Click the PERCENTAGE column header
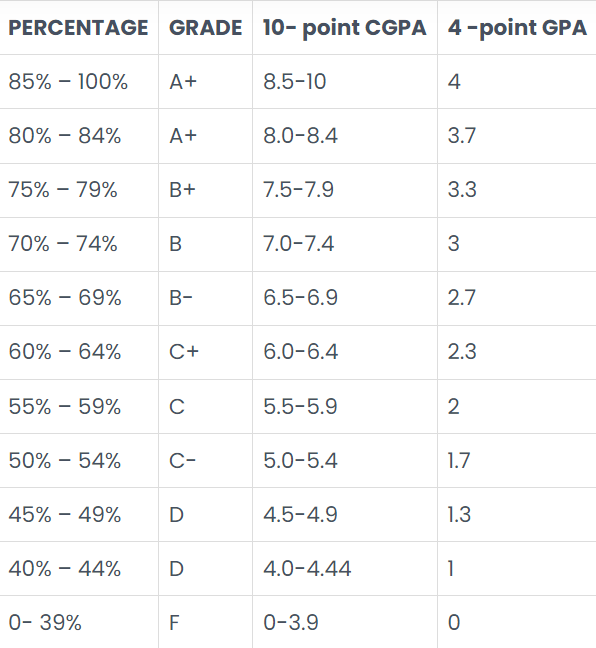This screenshot has width=596, height=648. coord(78,28)
